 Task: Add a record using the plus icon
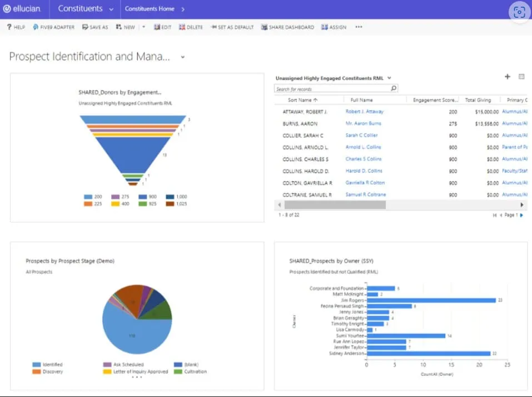(x=506, y=77)
